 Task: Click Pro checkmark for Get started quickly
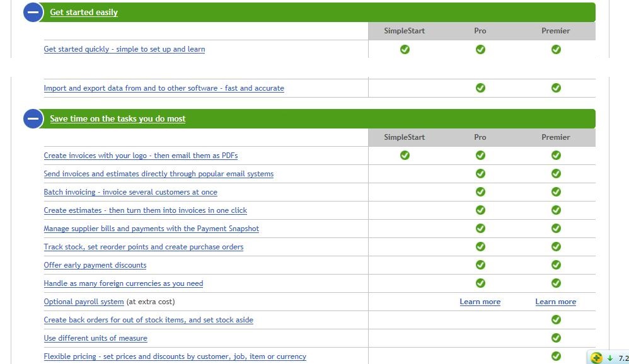point(481,49)
